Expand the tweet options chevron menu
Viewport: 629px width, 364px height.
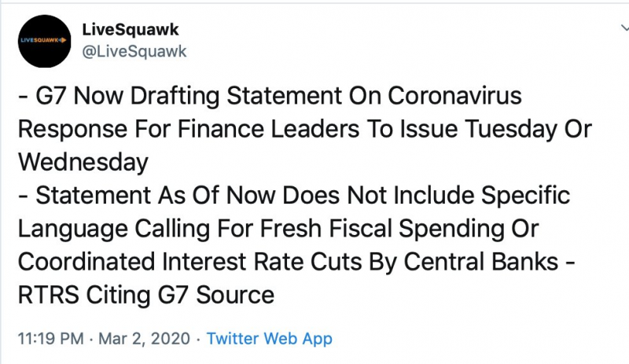625,28
